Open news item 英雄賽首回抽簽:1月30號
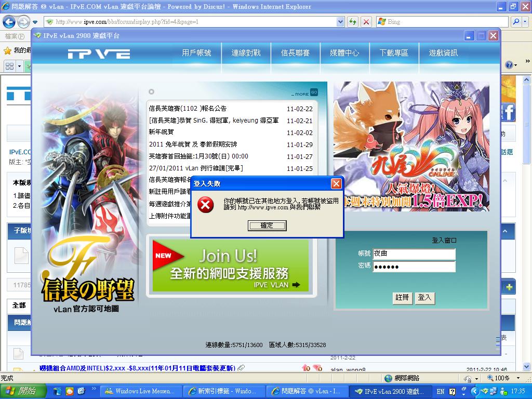Viewport: 532px width, 399px height. 198,156
